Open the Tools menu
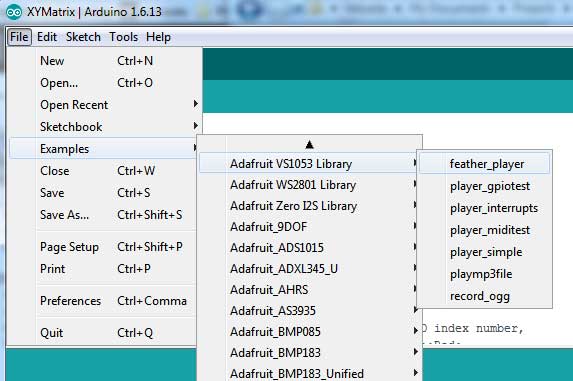 (x=124, y=37)
